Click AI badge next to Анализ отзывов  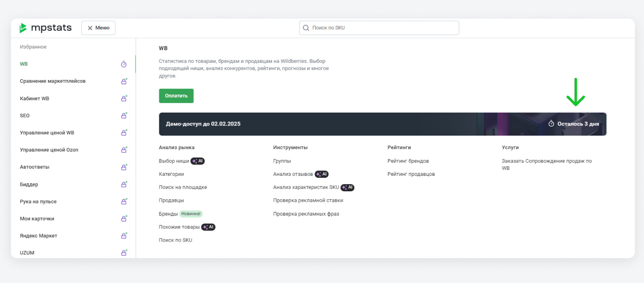[322, 174]
